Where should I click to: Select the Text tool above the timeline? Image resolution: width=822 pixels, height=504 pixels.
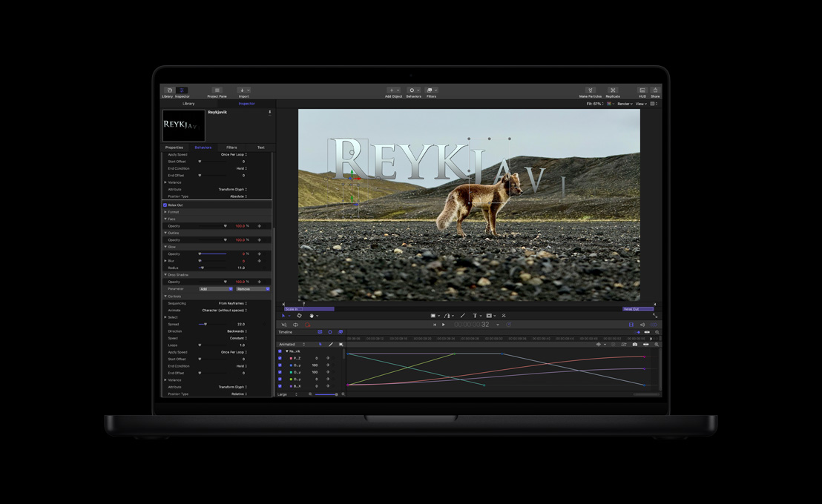pos(475,316)
